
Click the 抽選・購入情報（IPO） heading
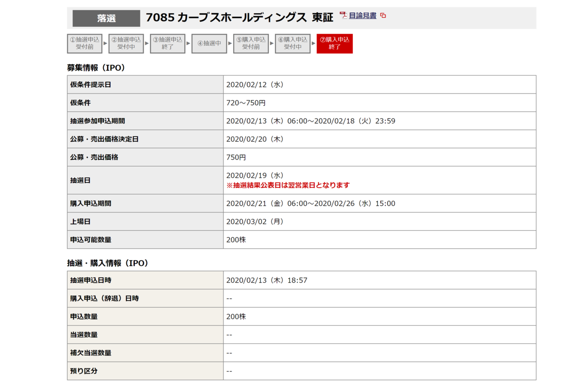click(x=108, y=263)
